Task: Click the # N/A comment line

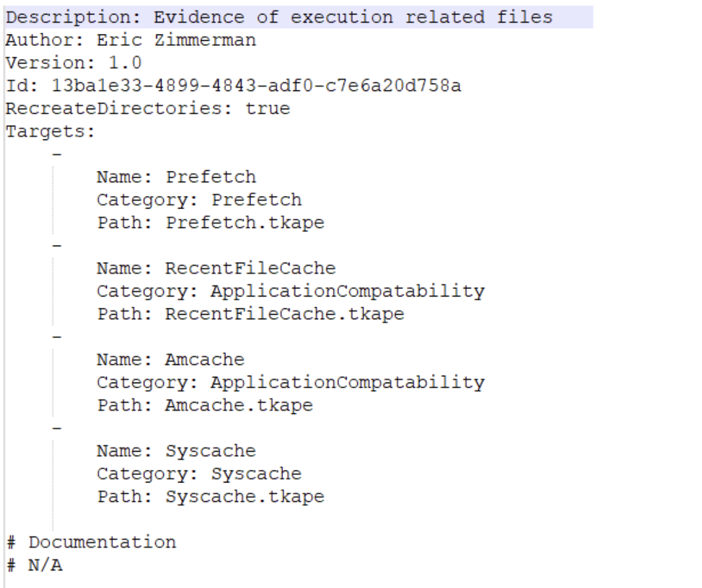Action: 35,565
